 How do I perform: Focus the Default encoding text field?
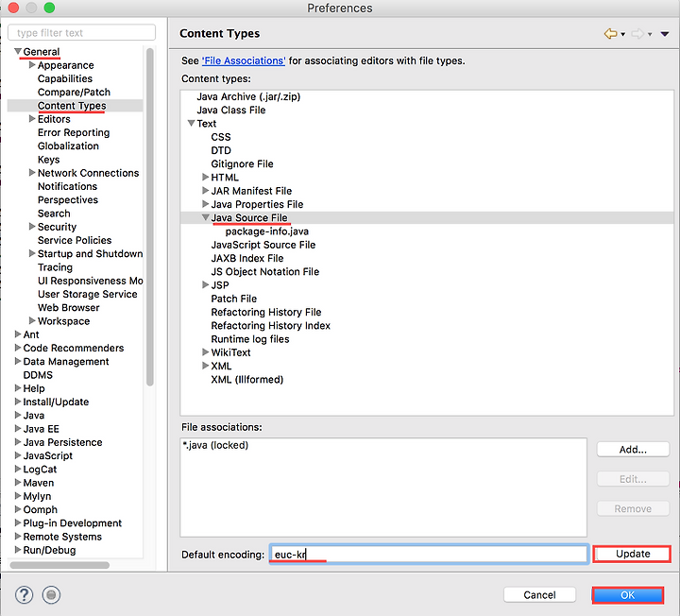click(x=429, y=554)
